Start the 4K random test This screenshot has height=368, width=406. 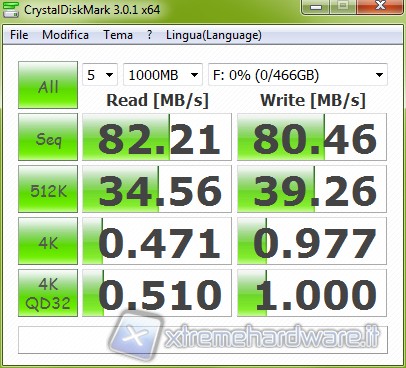point(48,241)
